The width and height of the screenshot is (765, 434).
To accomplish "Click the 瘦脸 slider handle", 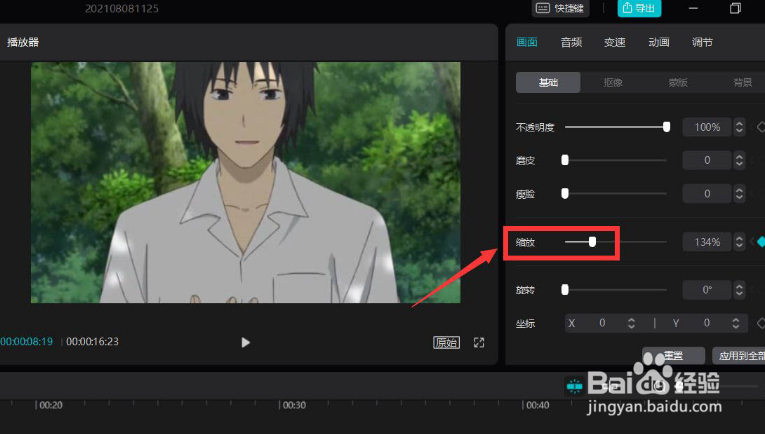I will (565, 194).
